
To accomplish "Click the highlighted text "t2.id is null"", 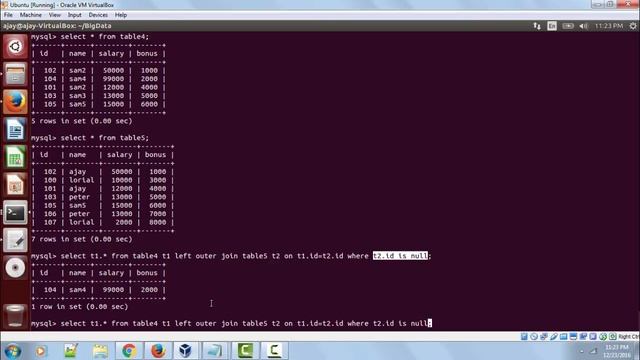I will coord(400,256).
